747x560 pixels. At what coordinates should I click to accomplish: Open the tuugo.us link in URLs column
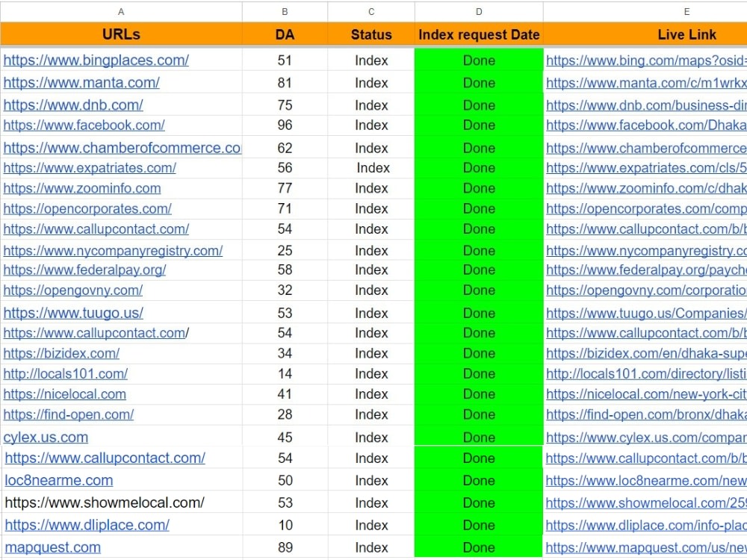73,314
